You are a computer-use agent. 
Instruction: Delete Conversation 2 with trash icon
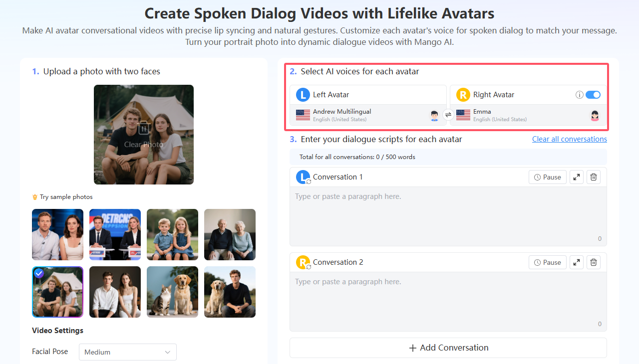click(593, 262)
